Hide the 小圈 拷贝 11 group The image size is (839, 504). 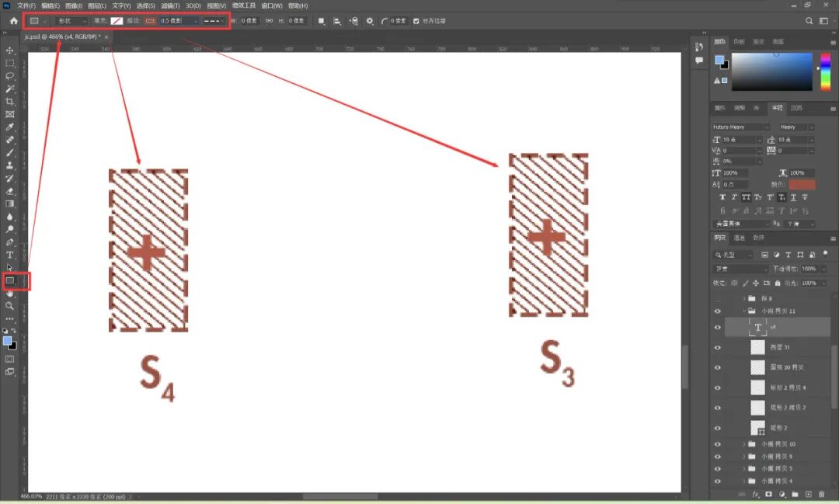coord(718,311)
